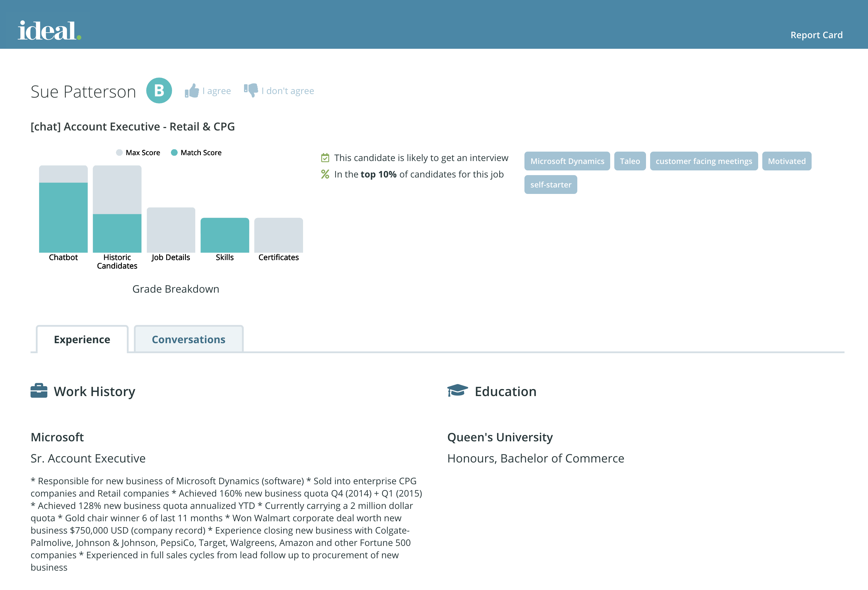Click the Skills match score bar
Screen dimensions: 868x590
pyautogui.click(x=225, y=235)
